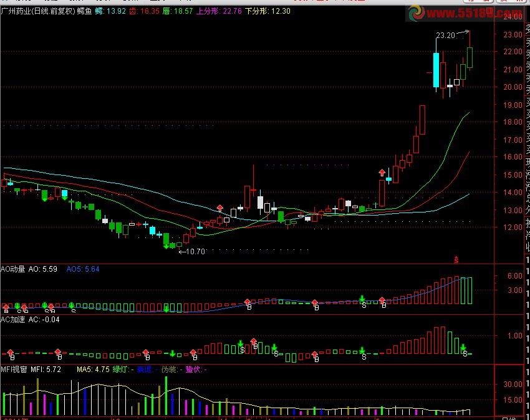530x420 pixels.
Task: Select the 23.20 high price annotation
Action: pos(445,36)
